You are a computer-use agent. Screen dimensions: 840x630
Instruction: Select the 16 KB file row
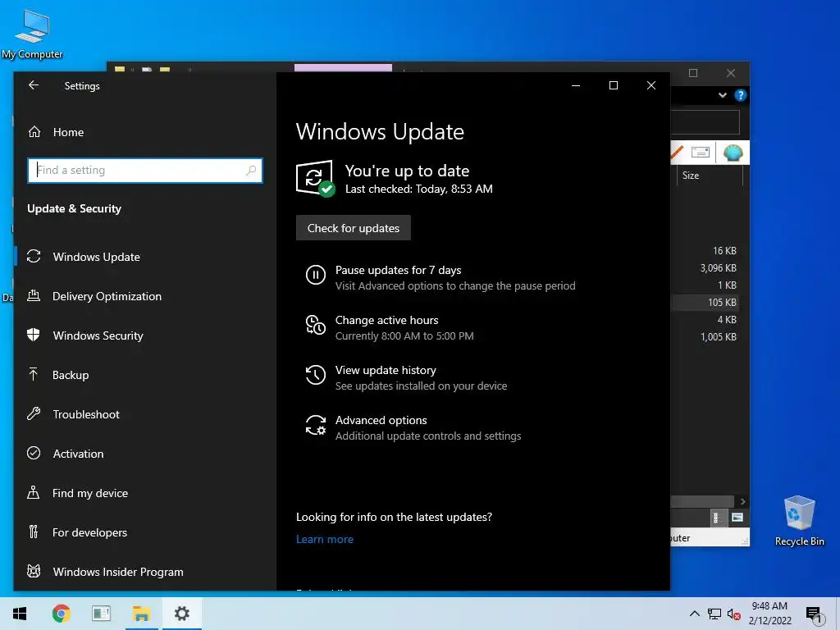point(705,251)
